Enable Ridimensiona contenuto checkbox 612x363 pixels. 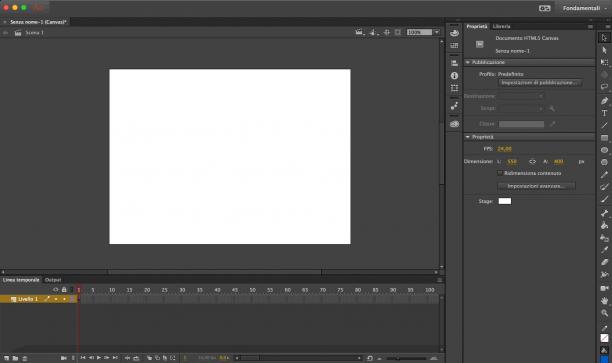[500, 173]
